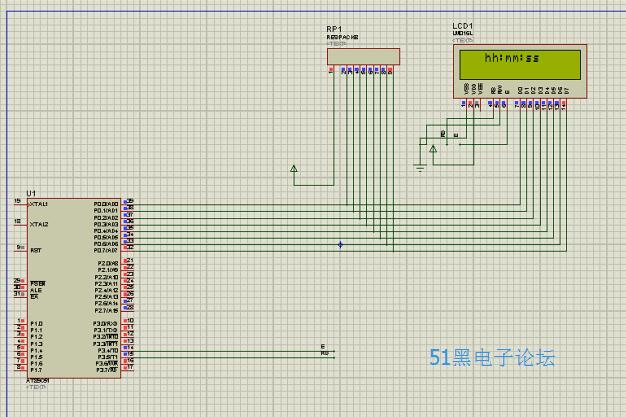Select the P2.0/A8 pin label

click(x=108, y=264)
